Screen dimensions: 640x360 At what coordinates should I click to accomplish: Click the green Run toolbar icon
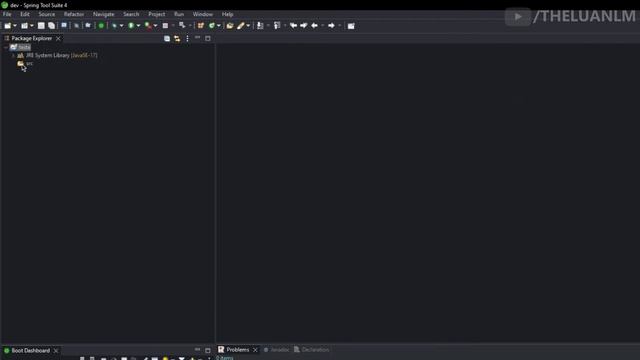coord(131,26)
